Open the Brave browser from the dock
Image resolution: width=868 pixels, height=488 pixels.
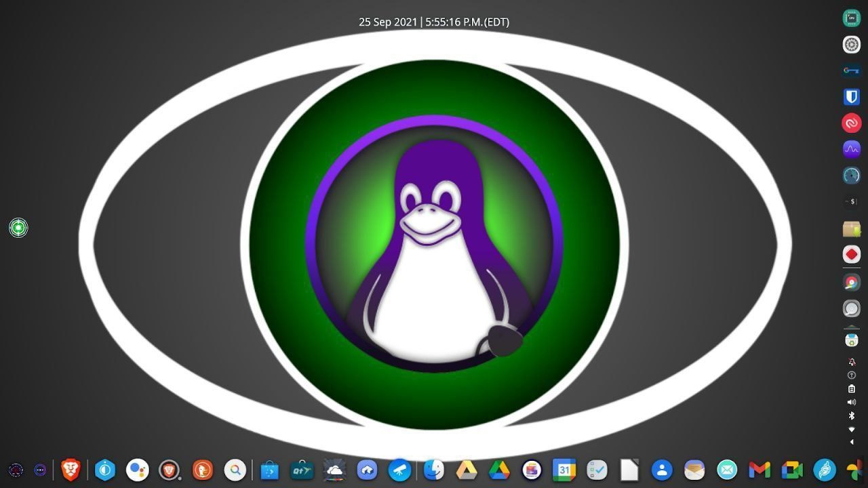(71, 470)
